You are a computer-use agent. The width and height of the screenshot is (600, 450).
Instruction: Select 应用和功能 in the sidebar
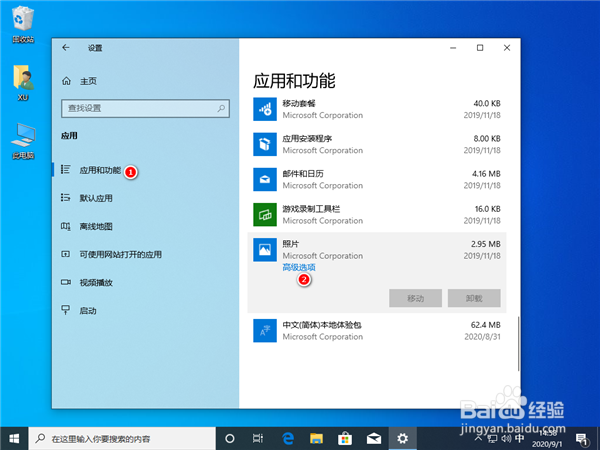pos(100,170)
